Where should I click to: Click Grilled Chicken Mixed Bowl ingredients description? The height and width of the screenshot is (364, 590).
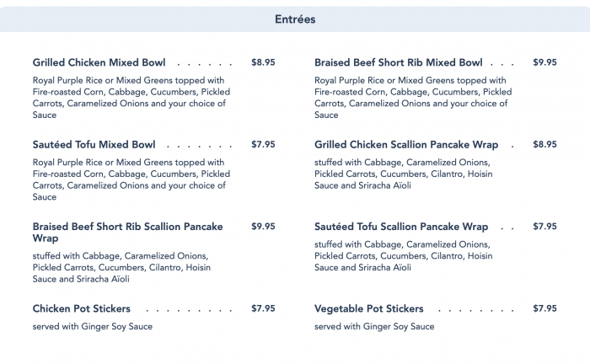pos(131,98)
